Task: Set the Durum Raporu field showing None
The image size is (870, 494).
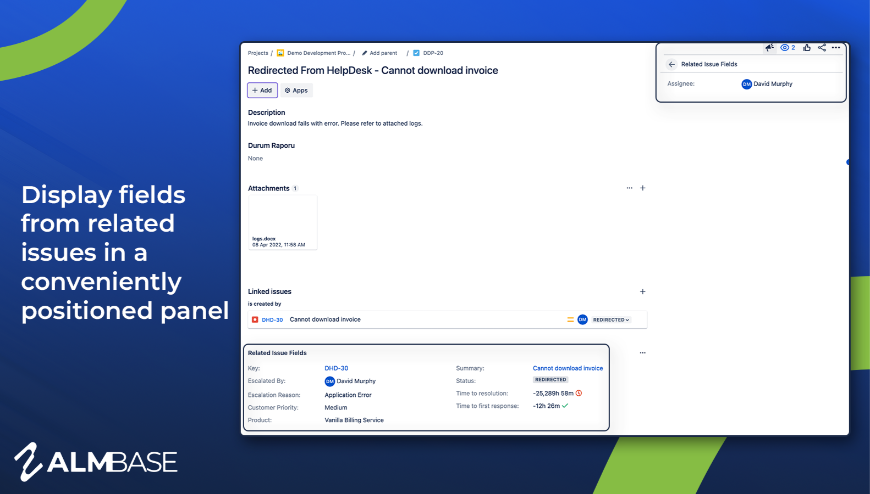Action: point(255,158)
